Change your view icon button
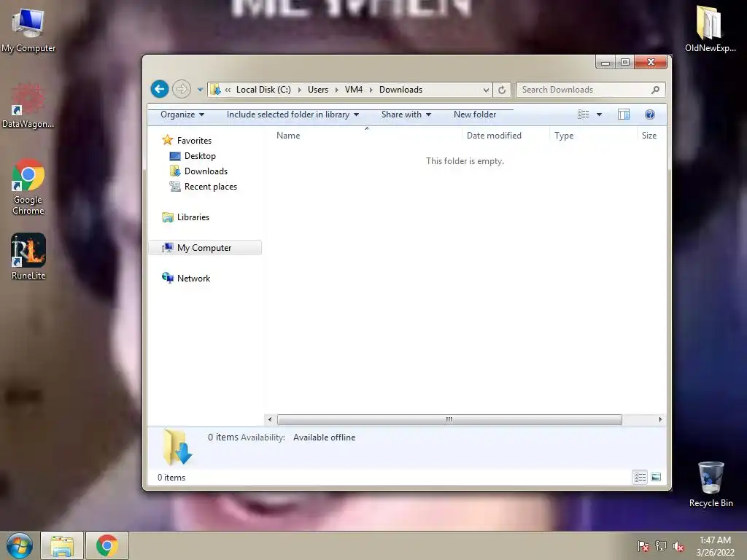747x560 pixels. [x=583, y=114]
